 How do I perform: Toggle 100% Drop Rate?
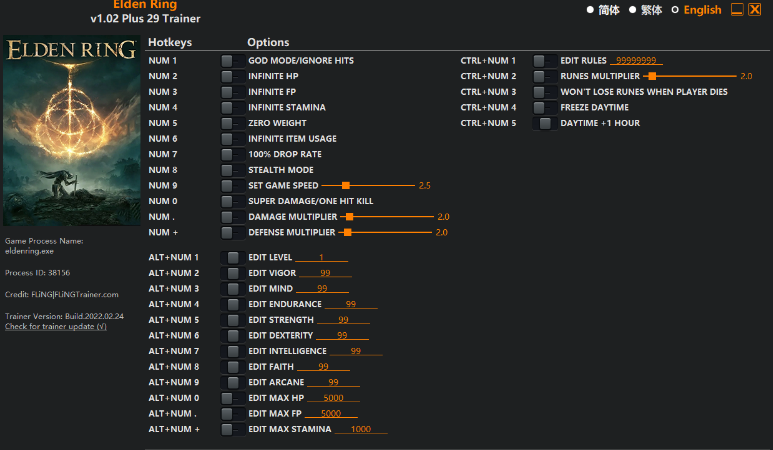(233, 154)
